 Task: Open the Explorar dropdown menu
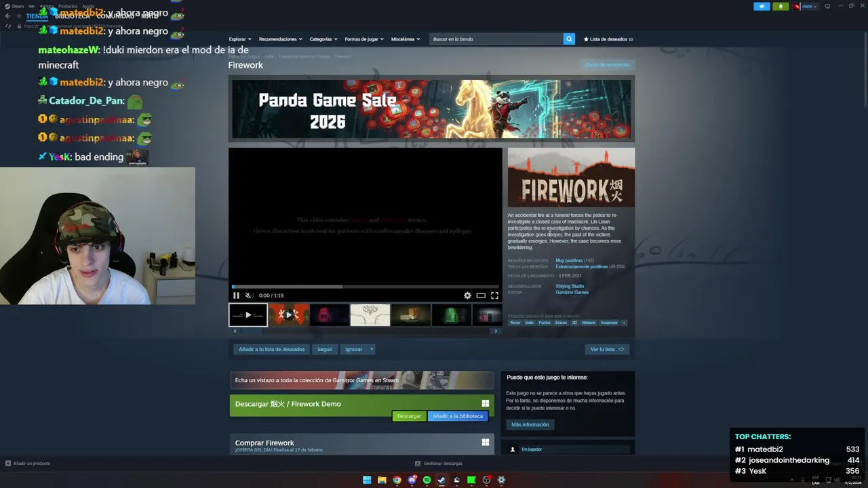pyautogui.click(x=240, y=39)
